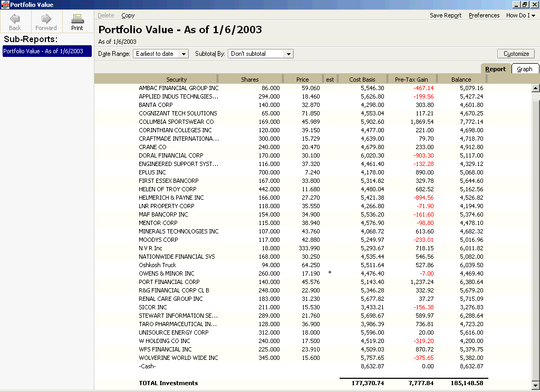
Task: Sort by the Pre-Tax Gain column header
Action: click(x=411, y=80)
